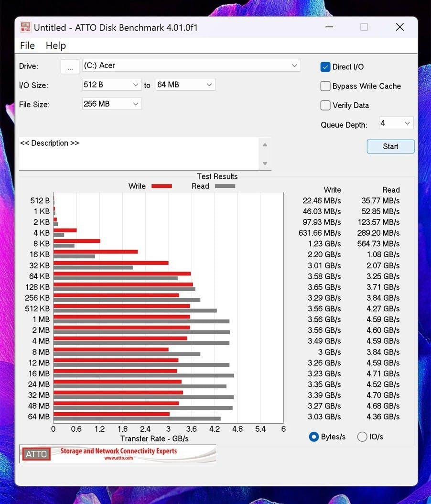Click the 631.66 MB/s write result
Screen dimensions: 431x504
coord(320,233)
